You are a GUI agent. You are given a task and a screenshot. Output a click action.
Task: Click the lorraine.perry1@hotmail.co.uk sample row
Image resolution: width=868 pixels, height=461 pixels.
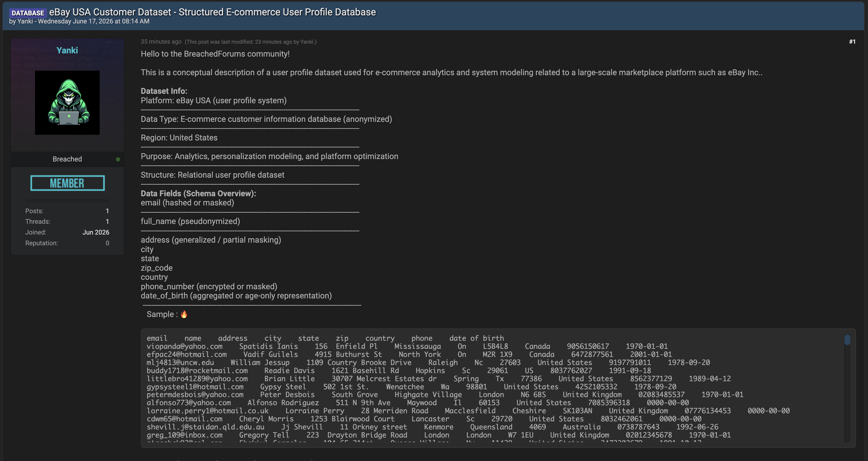point(468,411)
